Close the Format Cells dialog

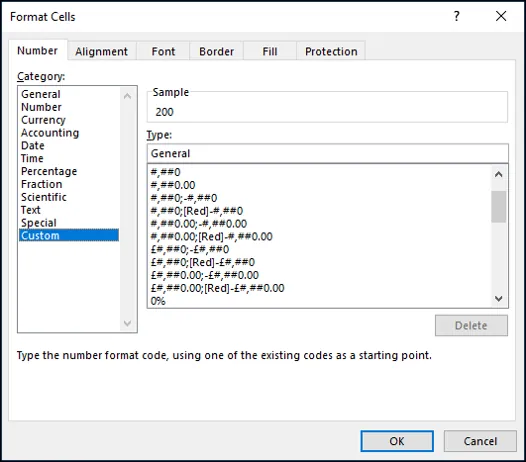pyautogui.click(x=501, y=16)
